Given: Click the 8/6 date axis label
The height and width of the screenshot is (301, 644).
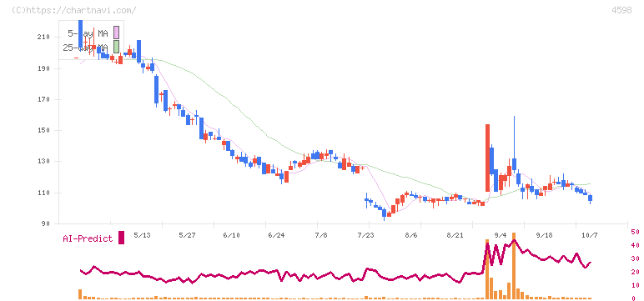Looking at the screenshot, I should point(410,235).
